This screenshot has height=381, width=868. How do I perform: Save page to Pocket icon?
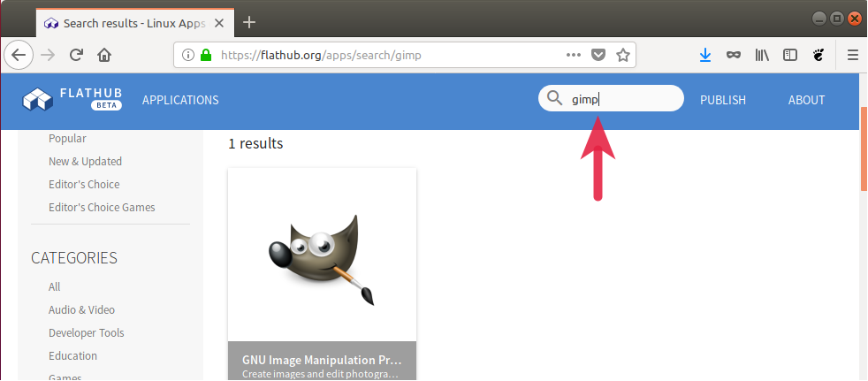click(598, 56)
